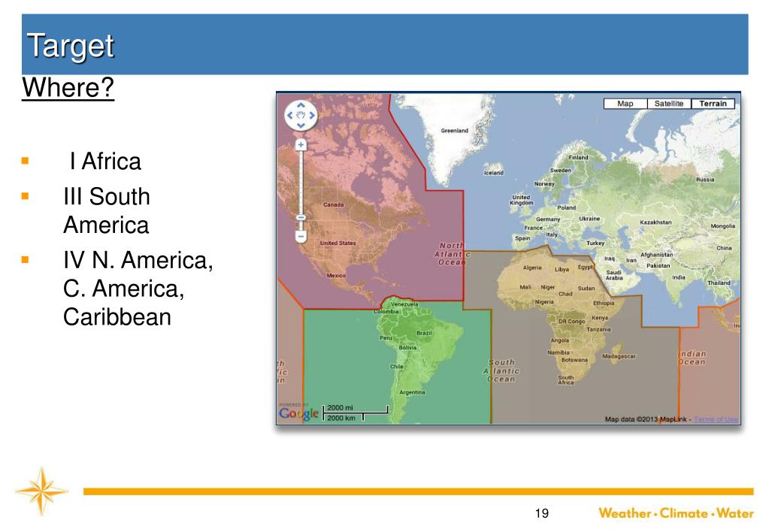Click the zoom slider handle
The image size is (769, 532).
click(x=301, y=217)
